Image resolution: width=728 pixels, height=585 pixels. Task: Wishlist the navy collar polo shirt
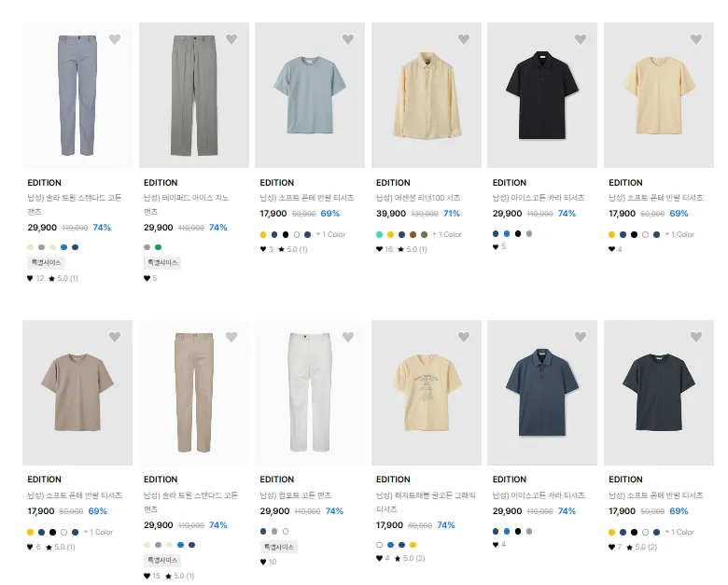click(x=581, y=337)
